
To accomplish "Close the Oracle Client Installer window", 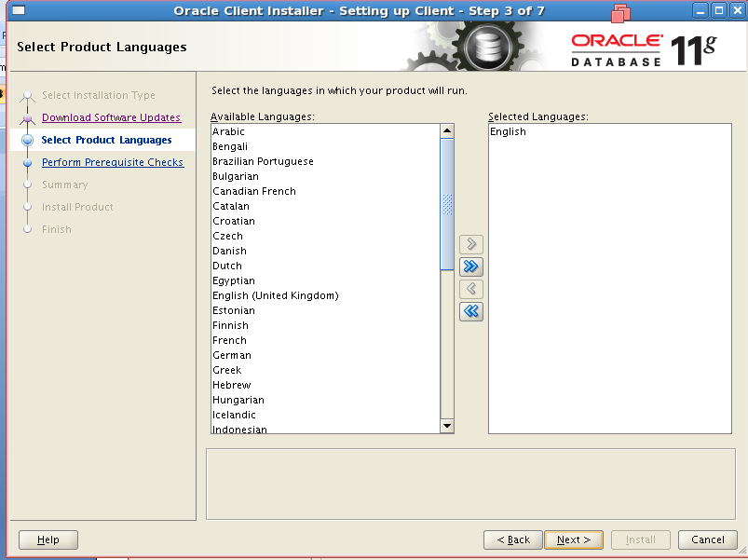I will [738, 10].
